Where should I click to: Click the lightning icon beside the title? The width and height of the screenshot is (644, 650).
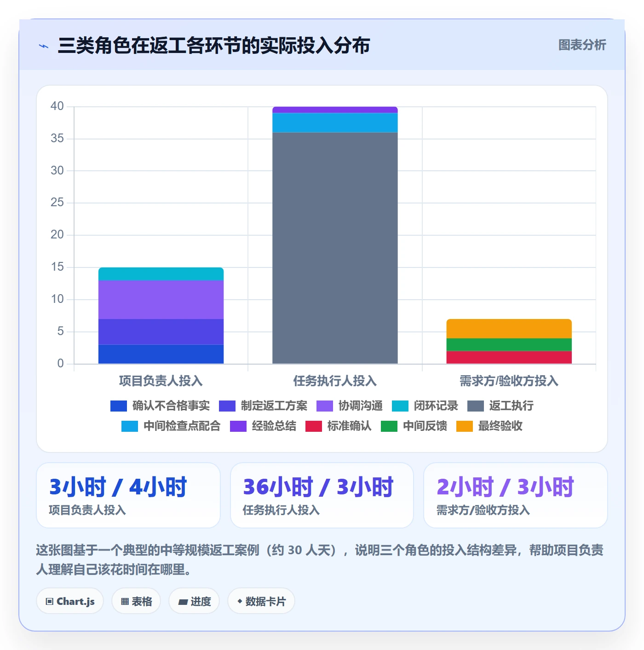(44, 46)
